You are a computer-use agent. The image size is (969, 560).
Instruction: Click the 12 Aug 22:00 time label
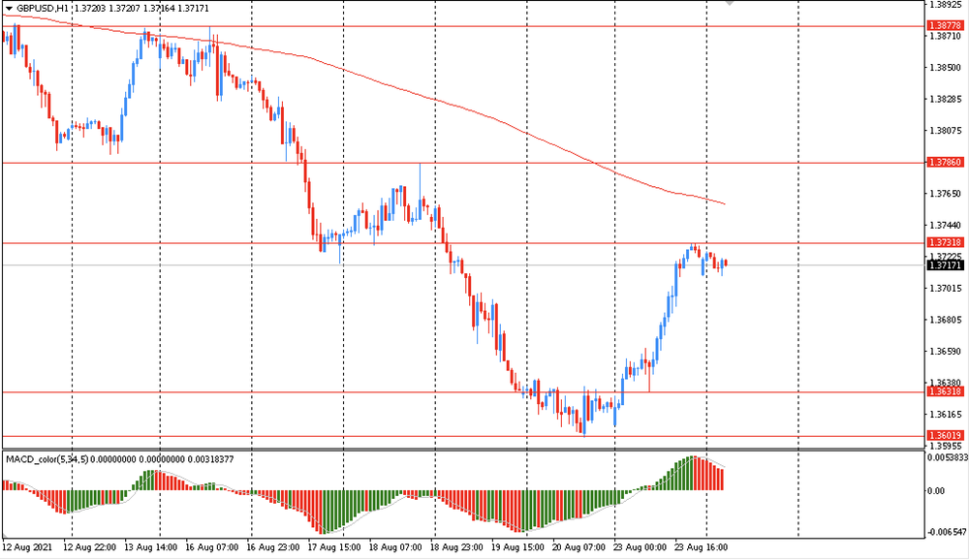89,547
